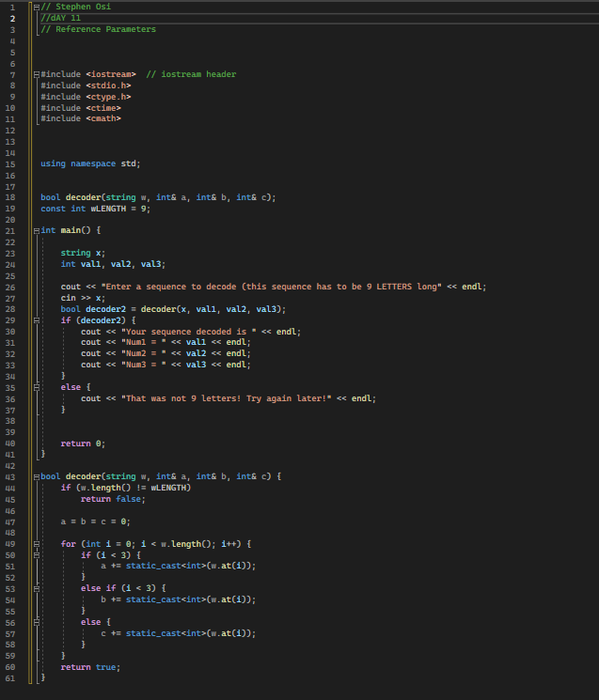The image size is (599, 700).
Task: Click line number 61 in the gutter
Action: pos(10,678)
